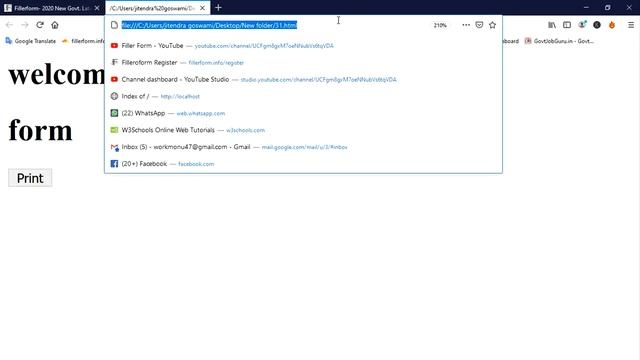Open the Library icon in the toolbar

tap(552, 25)
